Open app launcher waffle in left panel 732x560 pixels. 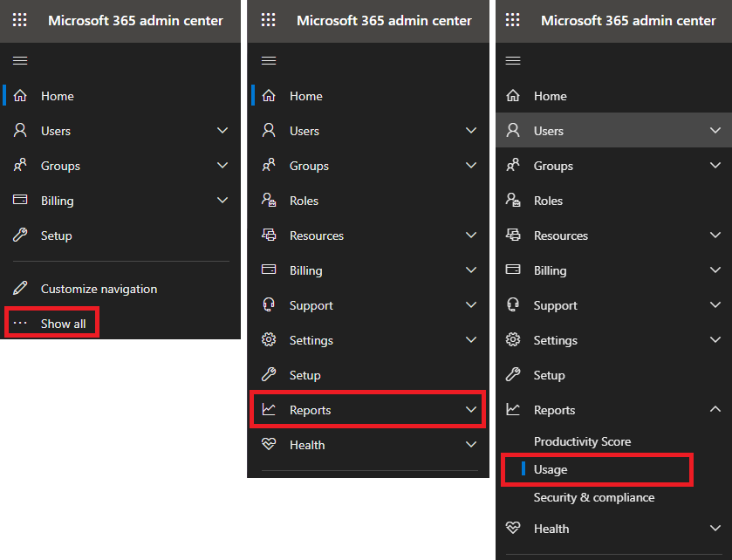[x=19, y=20]
